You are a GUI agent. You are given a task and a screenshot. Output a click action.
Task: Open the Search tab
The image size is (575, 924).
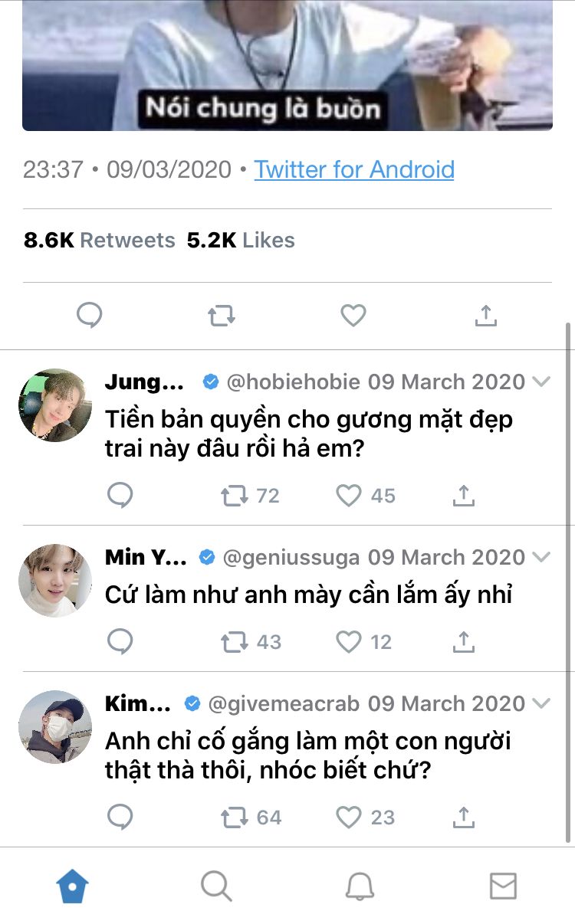click(x=216, y=887)
